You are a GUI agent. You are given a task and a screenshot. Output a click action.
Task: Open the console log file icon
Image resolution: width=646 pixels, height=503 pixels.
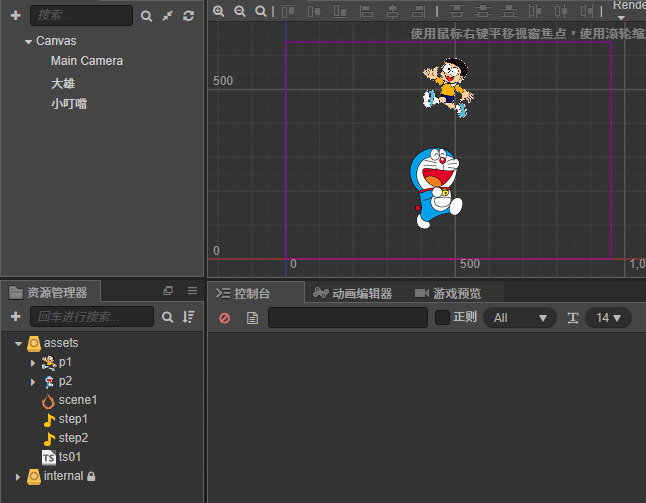pos(253,318)
